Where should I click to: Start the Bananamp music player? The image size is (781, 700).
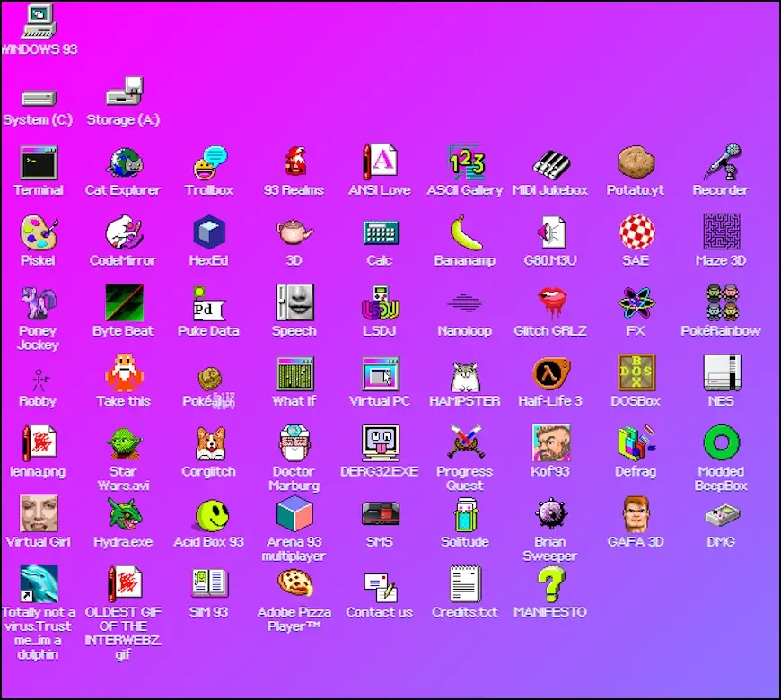click(464, 236)
